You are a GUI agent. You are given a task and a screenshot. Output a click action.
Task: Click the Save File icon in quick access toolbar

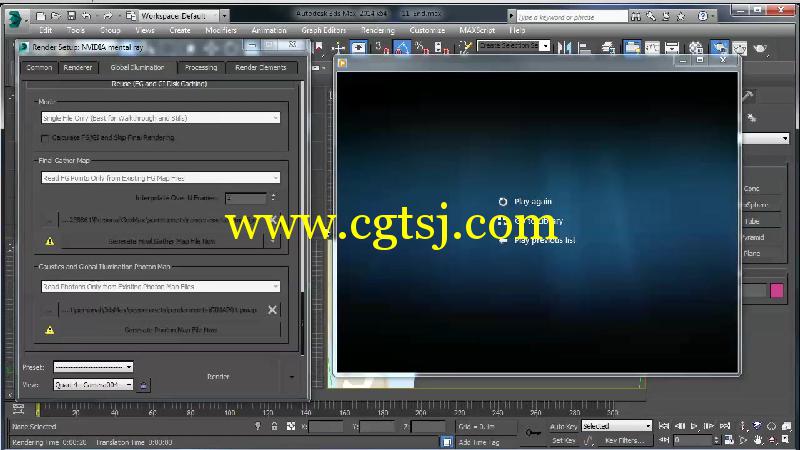(x=71, y=16)
